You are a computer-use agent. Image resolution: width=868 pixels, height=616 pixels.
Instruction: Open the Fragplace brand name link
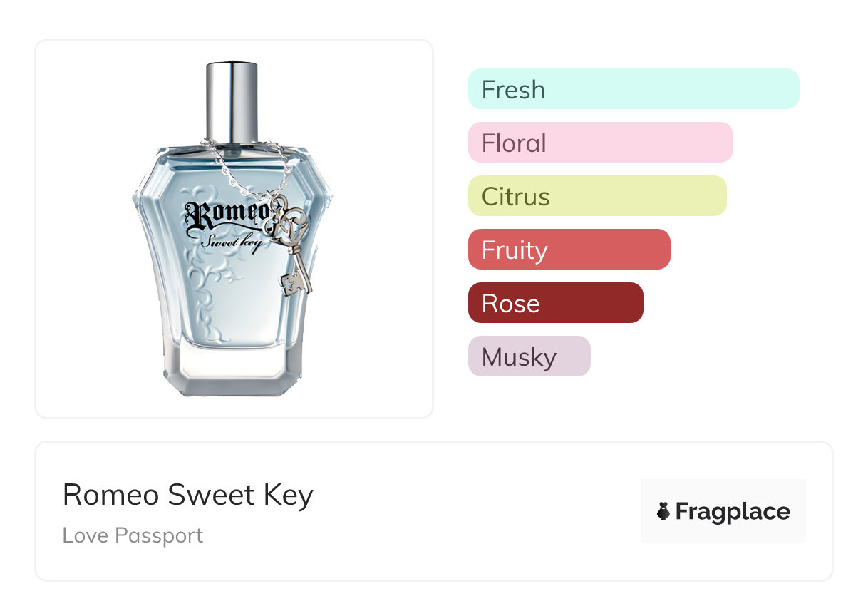[x=733, y=512]
